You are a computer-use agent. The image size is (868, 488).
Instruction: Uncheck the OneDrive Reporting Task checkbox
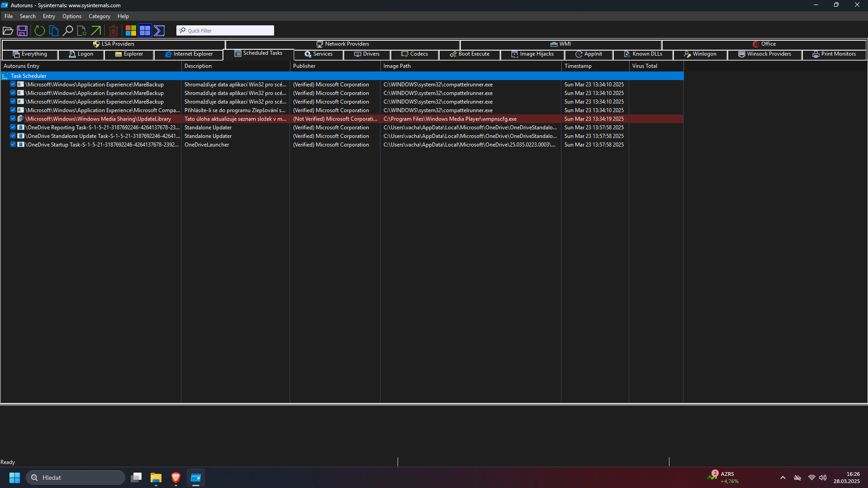tap(13, 127)
